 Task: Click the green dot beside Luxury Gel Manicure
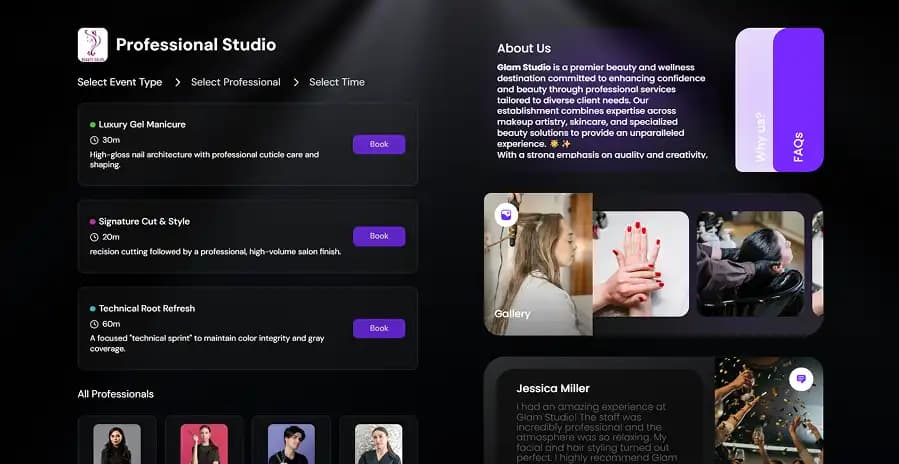[x=93, y=124]
